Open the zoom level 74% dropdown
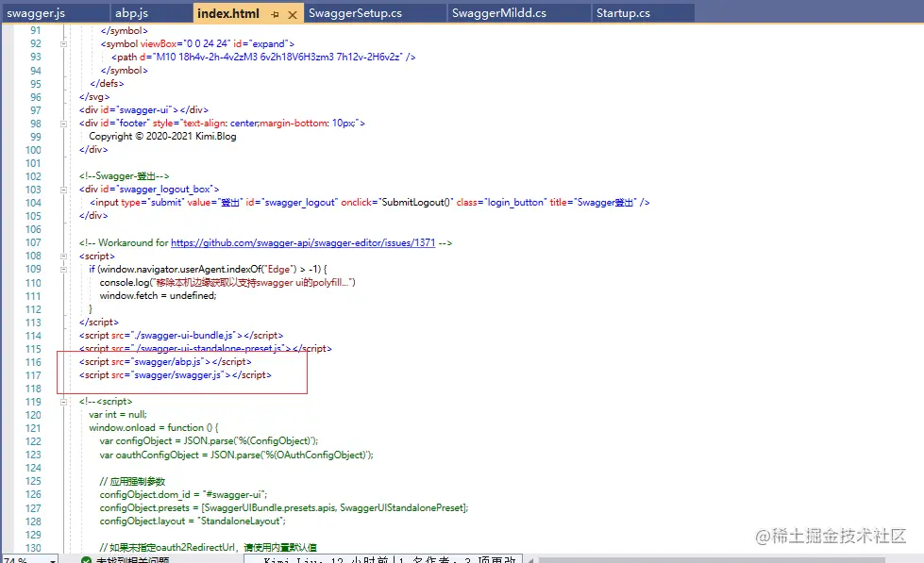 53,559
